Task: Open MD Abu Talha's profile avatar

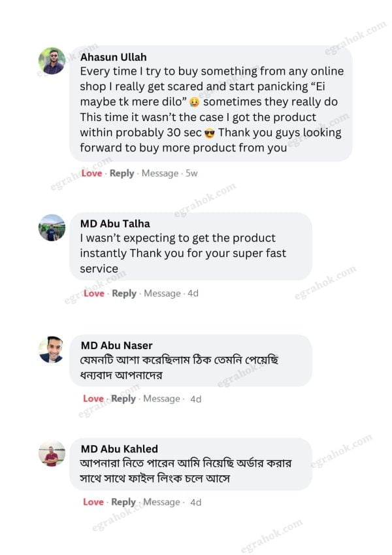Action: pos(52,227)
